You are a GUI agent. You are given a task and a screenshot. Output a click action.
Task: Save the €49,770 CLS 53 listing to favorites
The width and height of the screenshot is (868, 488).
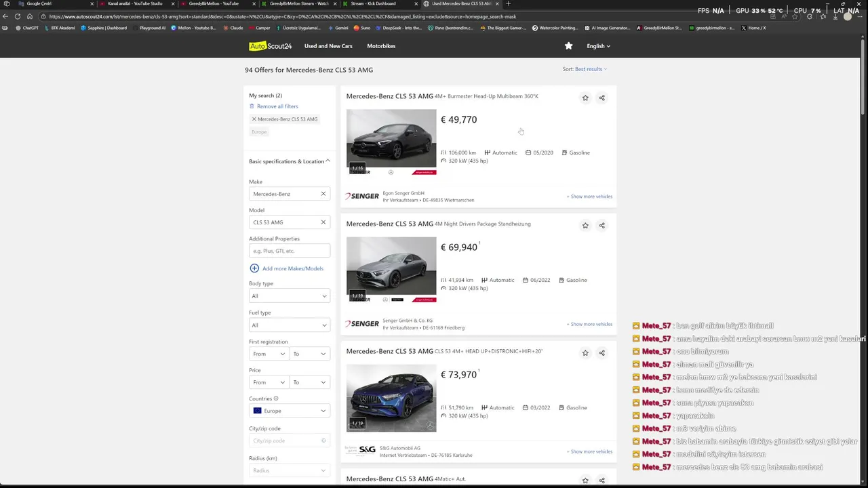tap(585, 98)
